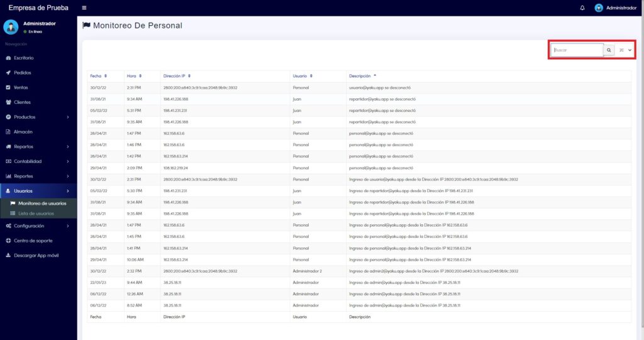Click the 8:52 AM time cell
The height and width of the screenshot is (340, 644).
pyautogui.click(x=135, y=305)
